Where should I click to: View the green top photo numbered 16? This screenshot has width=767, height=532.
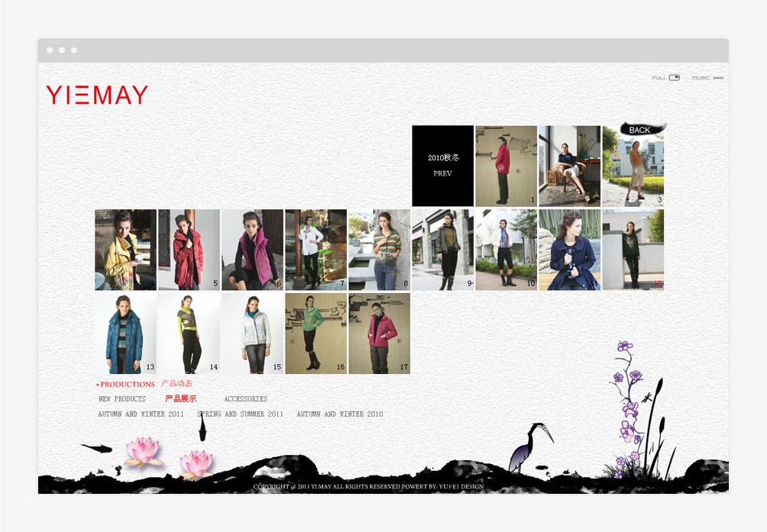tap(316, 334)
